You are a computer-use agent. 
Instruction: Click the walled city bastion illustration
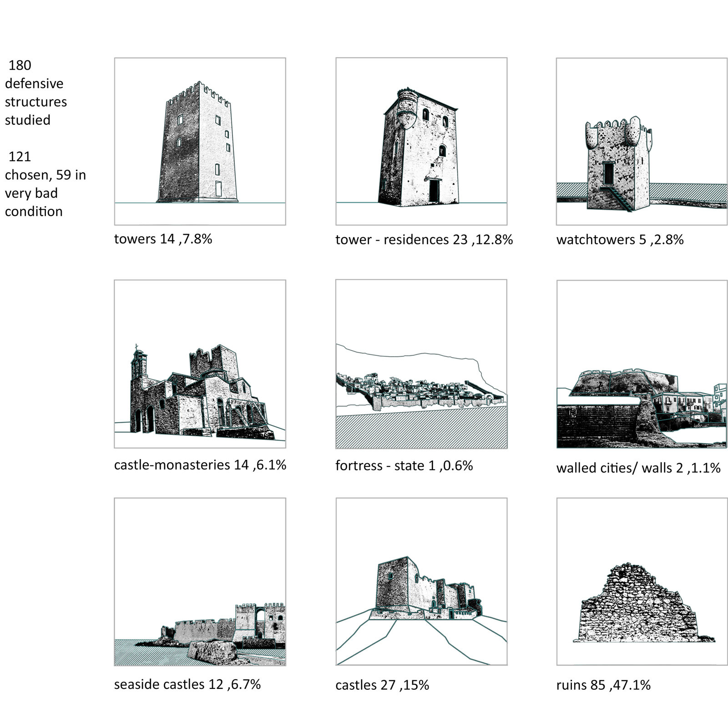click(641, 408)
